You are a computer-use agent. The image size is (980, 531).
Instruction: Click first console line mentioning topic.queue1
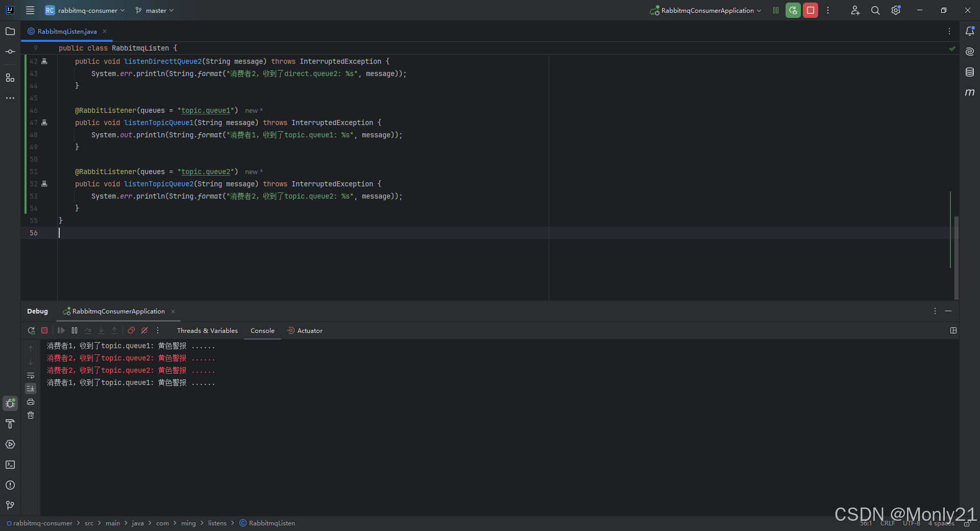(131, 346)
